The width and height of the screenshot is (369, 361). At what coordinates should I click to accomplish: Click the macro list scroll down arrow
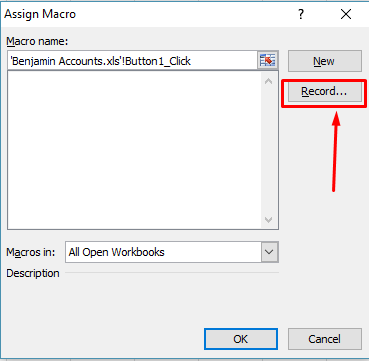pos(269,220)
